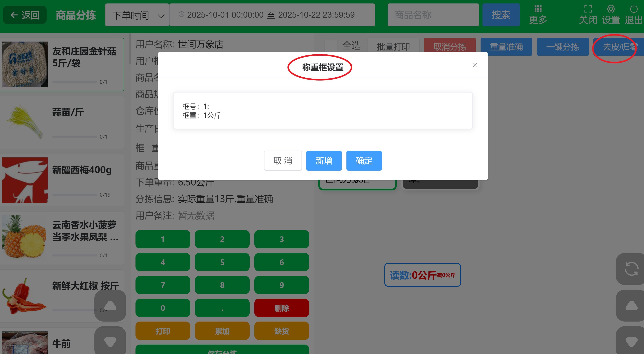Tick the 全选 checkbox
Image resolution: width=644 pixels, height=354 pixels.
click(331, 46)
